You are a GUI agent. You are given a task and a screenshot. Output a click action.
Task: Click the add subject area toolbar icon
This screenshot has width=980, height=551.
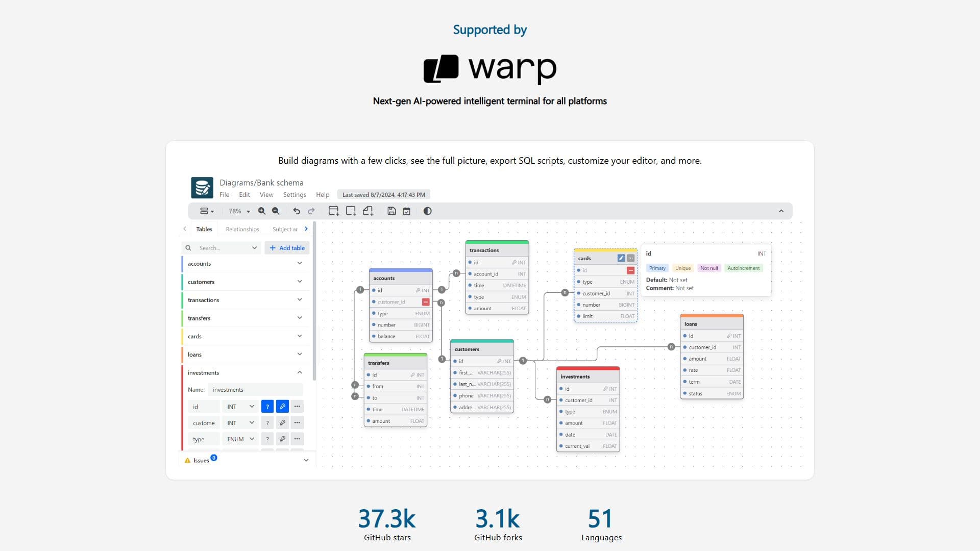[351, 211]
